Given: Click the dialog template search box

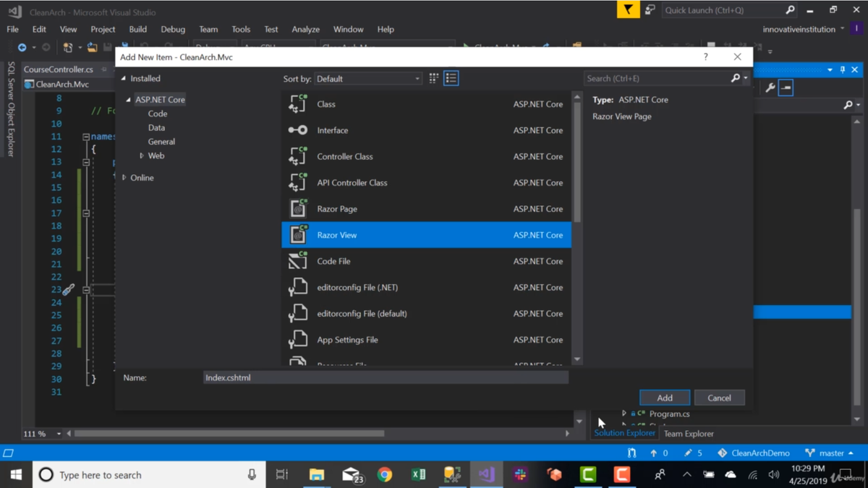Looking at the screenshot, I should click(657, 78).
